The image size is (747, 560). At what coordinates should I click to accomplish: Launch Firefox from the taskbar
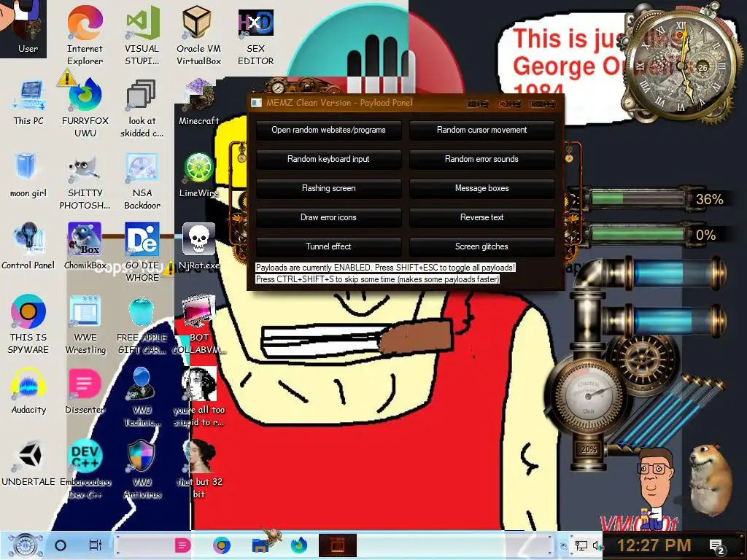[298, 545]
